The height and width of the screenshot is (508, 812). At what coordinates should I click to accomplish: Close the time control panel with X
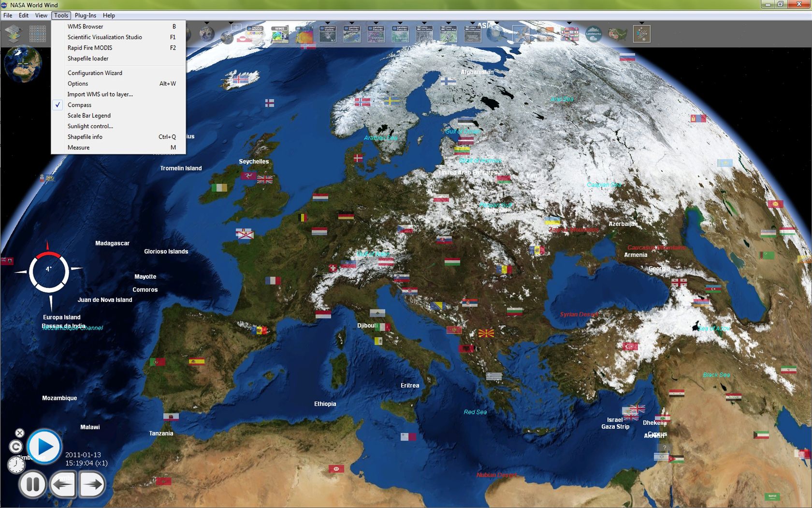tap(20, 433)
